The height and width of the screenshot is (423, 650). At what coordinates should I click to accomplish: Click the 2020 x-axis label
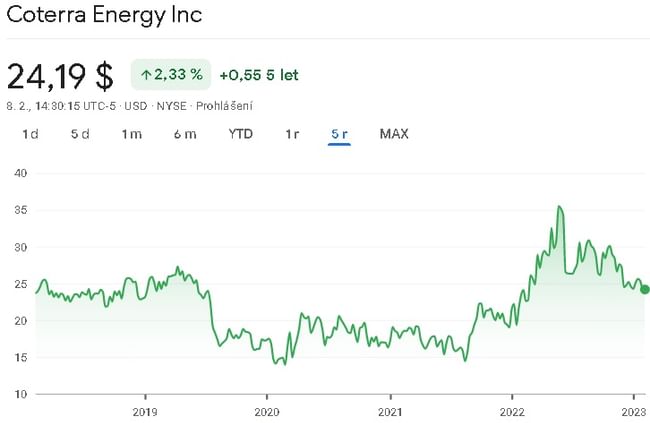coord(267,411)
